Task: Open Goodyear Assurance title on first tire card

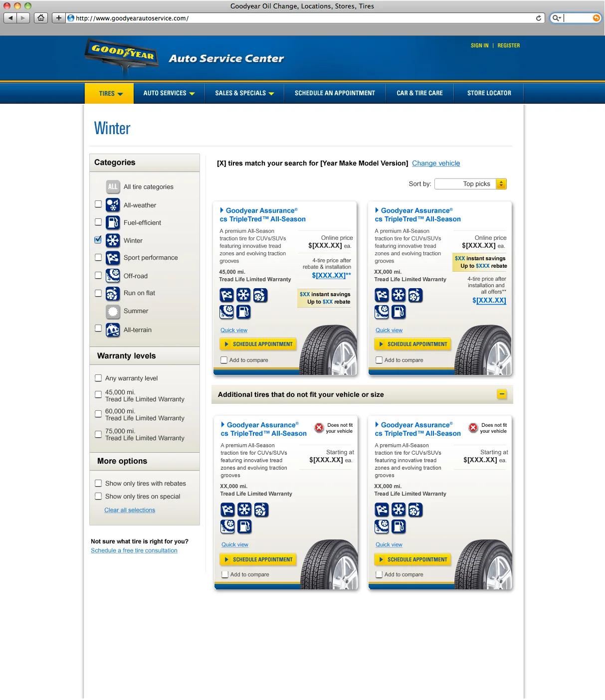Action: click(x=263, y=215)
